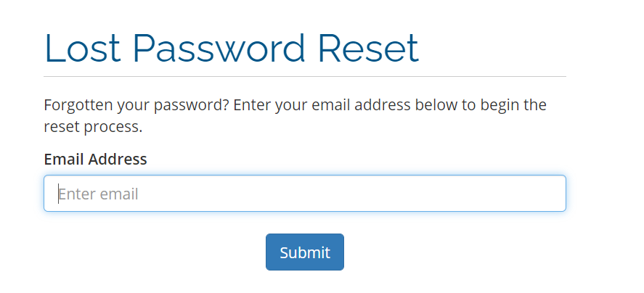Screen dimensions: 644x293
Task: Click the horizontal divider under the heading
Action: coord(304,76)
